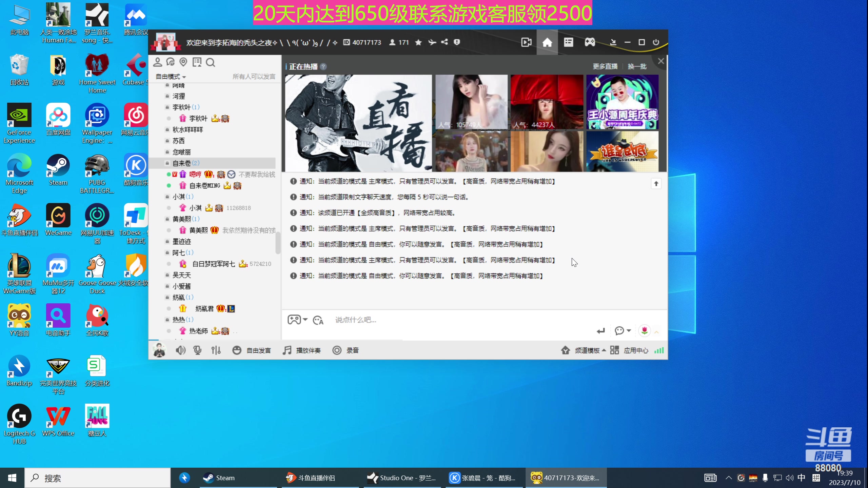Image resolution: width=868 pixels, height=488 pixels.
Task: Open the 应用中心 app center
Action: click(636, 350)
